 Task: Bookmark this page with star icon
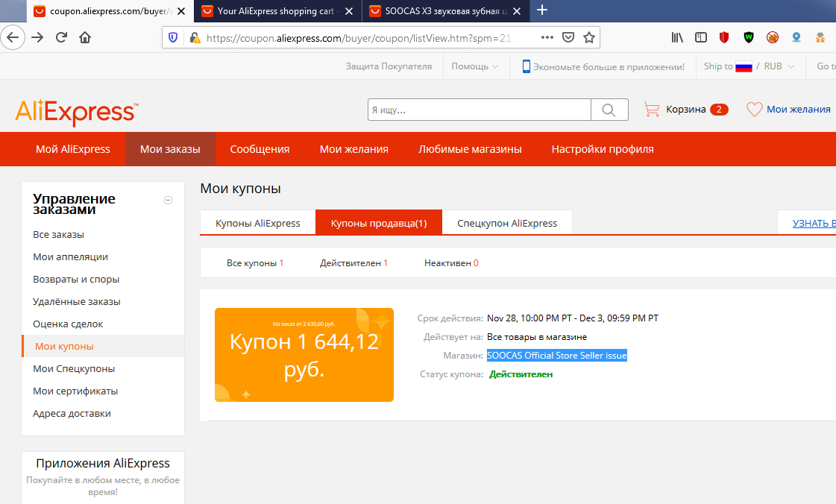(588, 37)
